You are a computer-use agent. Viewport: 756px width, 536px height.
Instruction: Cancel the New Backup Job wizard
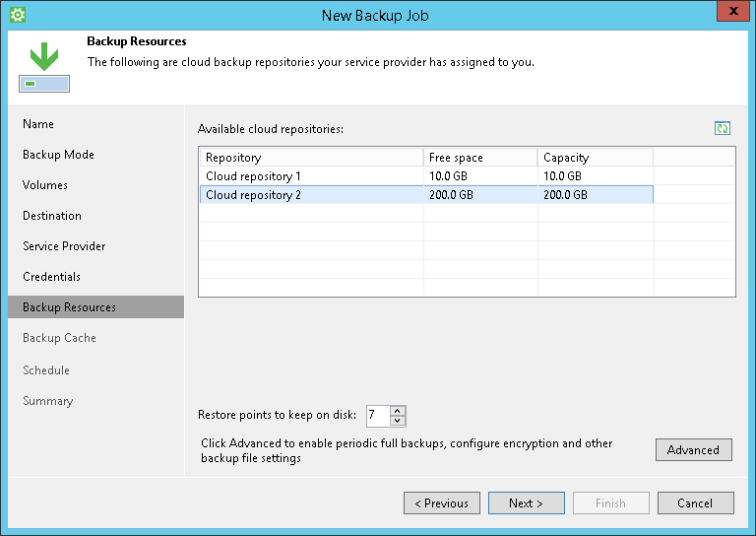click(x=695, y=503)
